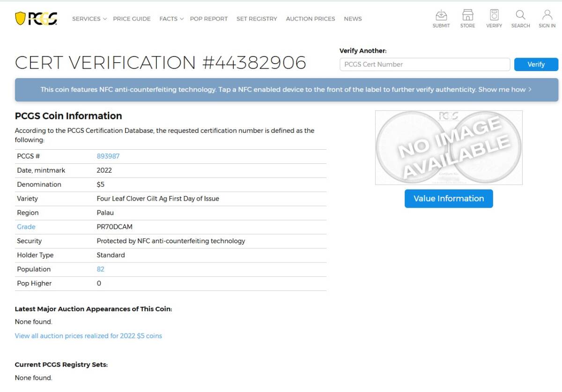Open the Population 82 link
Viewport: 562px width, 392px height.
click(101, 269)
